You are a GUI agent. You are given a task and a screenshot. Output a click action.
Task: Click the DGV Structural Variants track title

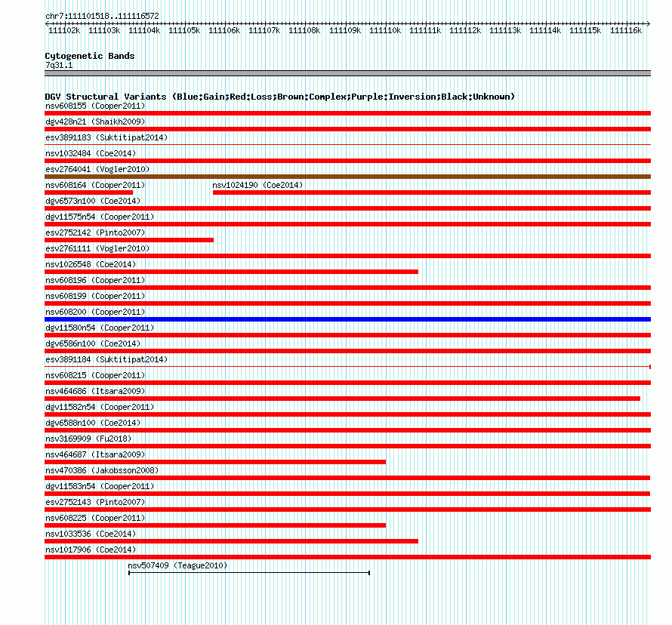click(x=280, y=97)
